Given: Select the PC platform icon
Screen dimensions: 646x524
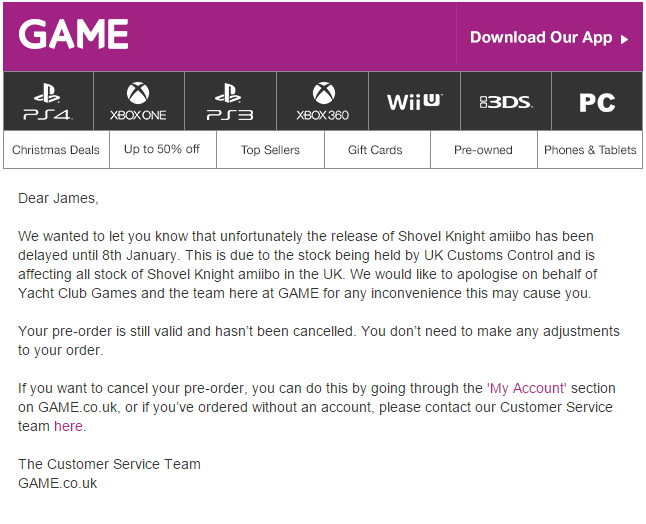Looking at the screenshot, I should click(596, 101).
